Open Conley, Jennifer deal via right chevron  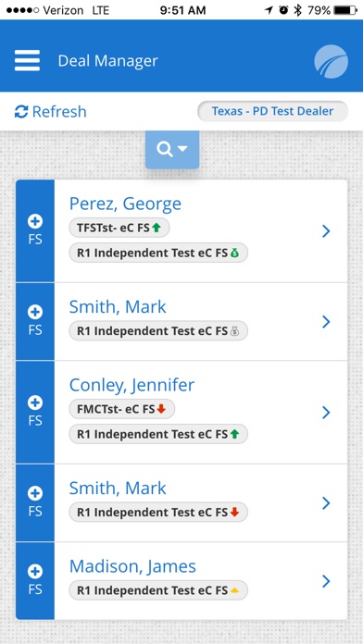[326, 412]
